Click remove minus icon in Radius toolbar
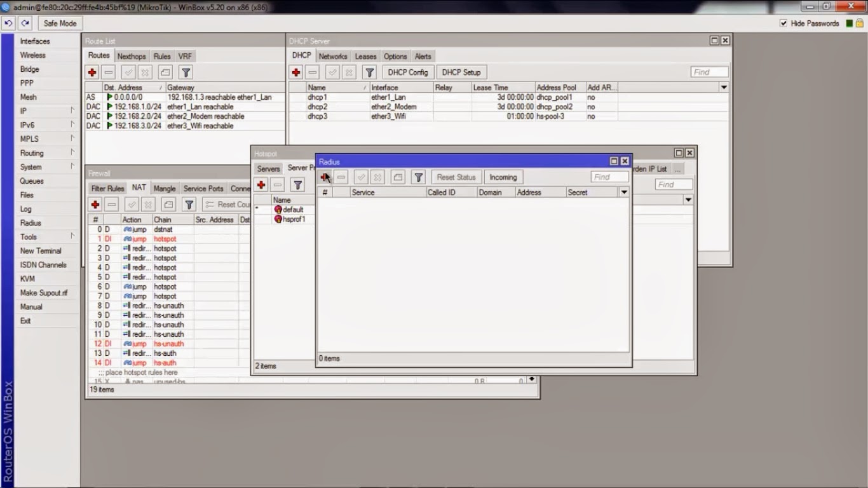The height and width of the screenshot is (488, 868). (341, 177)
